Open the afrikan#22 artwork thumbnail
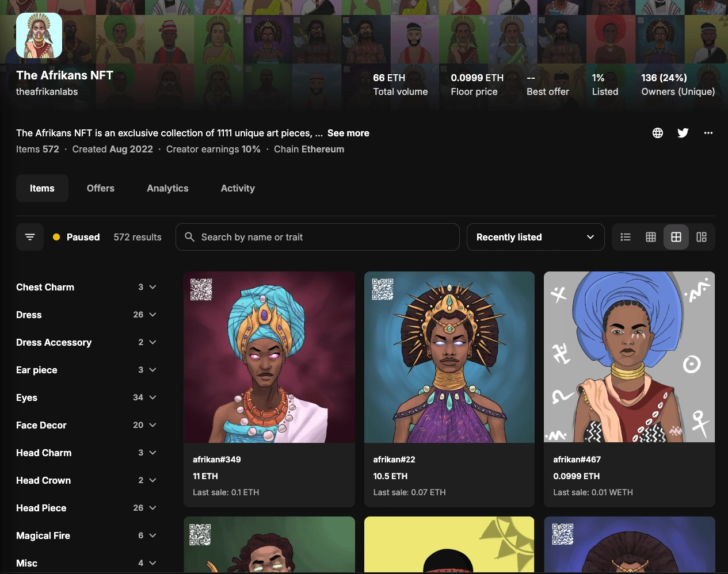The width and height of the screenshot is (728, 574). coord(449,357)
